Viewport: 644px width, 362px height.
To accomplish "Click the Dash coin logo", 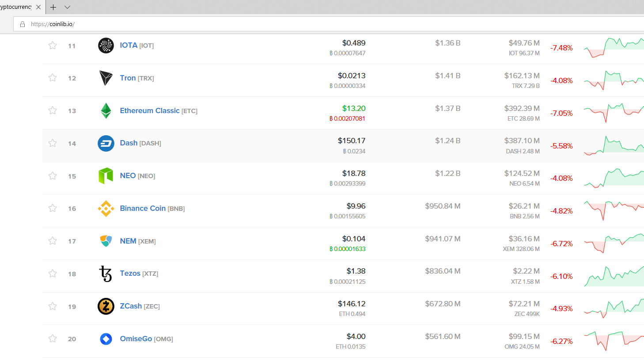I will coord(106,143).
